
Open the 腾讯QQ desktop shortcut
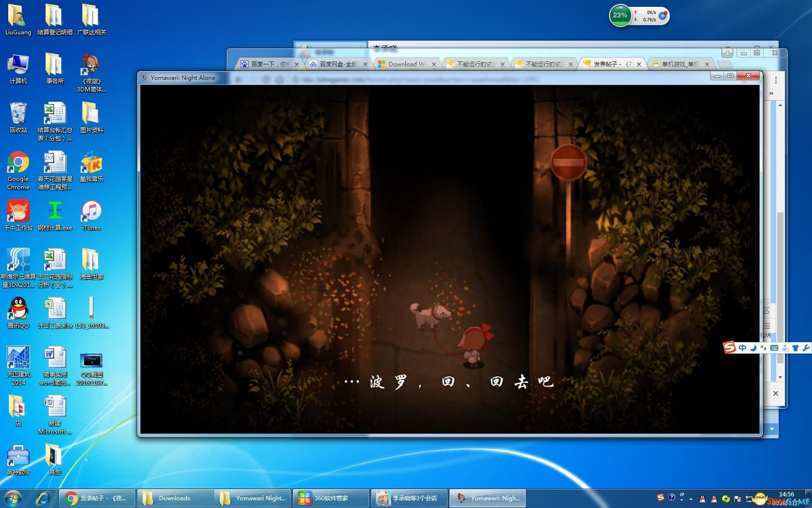[18, 309]
